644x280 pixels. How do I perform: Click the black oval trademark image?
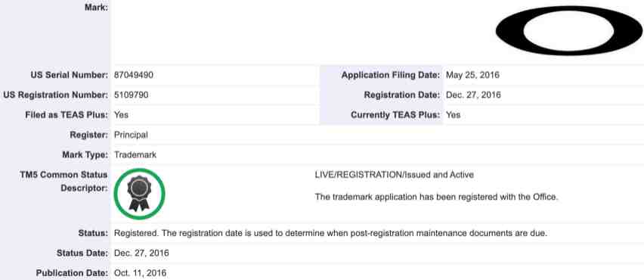tap(569, 31)
